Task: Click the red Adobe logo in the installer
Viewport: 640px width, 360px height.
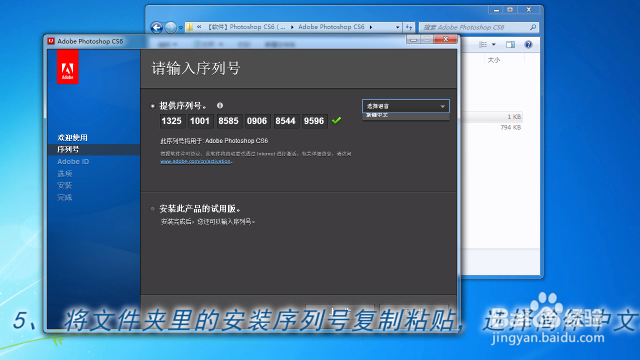Action: [67, 67]
